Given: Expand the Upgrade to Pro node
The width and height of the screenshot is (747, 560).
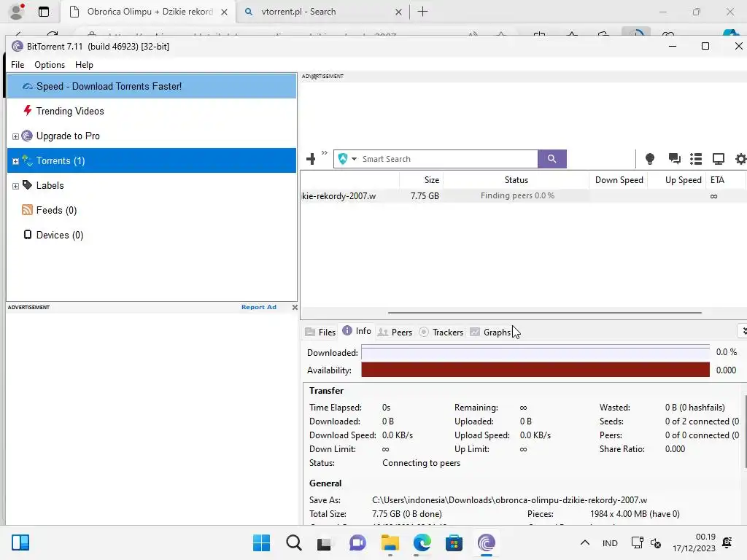Looking at the screenshot, I should [15, 136].
